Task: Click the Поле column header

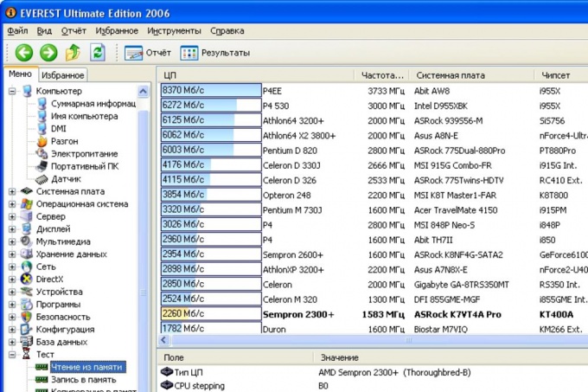Action: click(235, 357)
